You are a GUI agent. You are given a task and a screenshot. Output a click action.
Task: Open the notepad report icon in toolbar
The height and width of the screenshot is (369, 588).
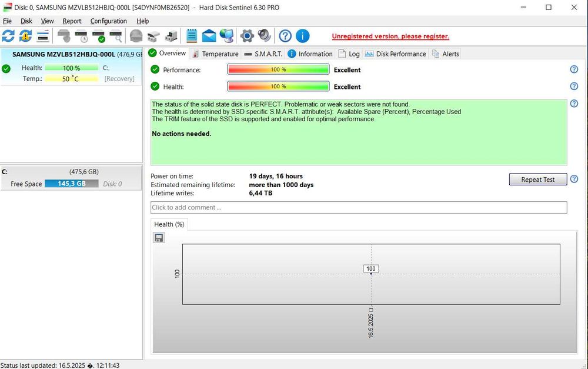point(192,36)
